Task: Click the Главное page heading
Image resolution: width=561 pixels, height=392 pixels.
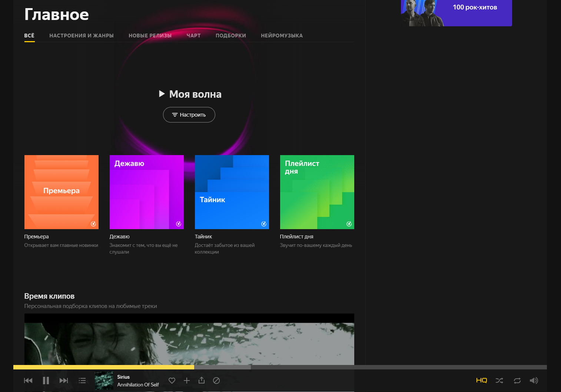Action: point(57,14)
